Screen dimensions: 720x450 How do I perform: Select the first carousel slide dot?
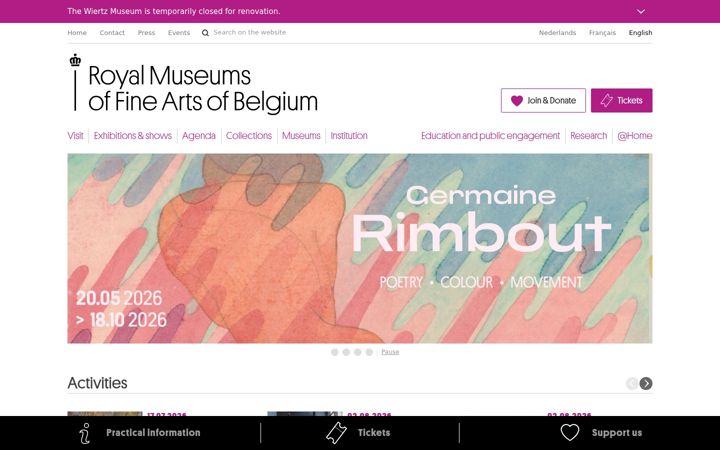[x=335, y=352]
